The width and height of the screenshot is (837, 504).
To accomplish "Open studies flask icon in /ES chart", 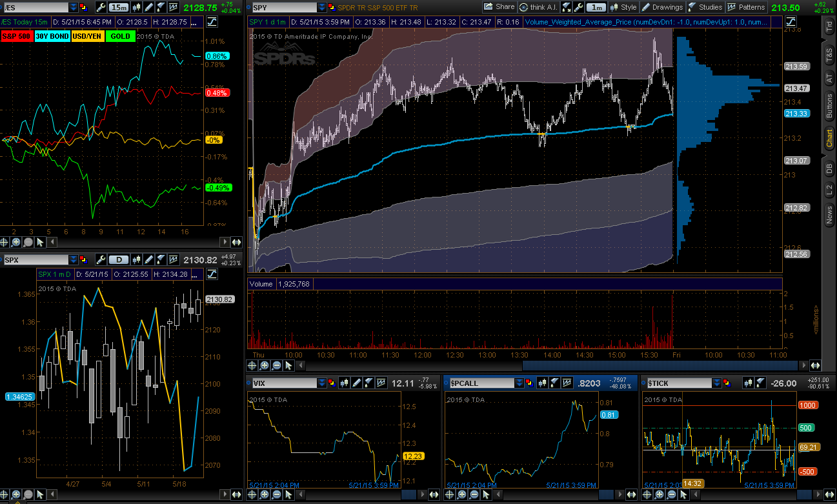I will 161,7.
